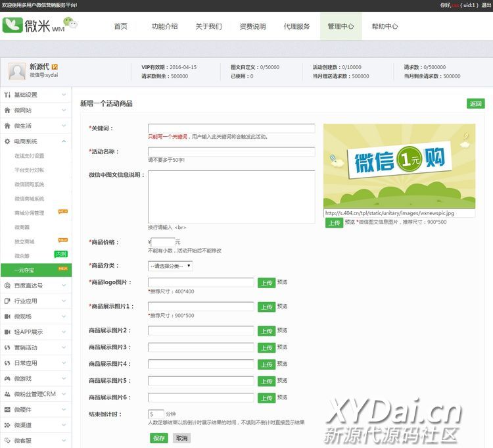
Task: Click the home icon beside 微网站
Action: (x=7, y=111)
